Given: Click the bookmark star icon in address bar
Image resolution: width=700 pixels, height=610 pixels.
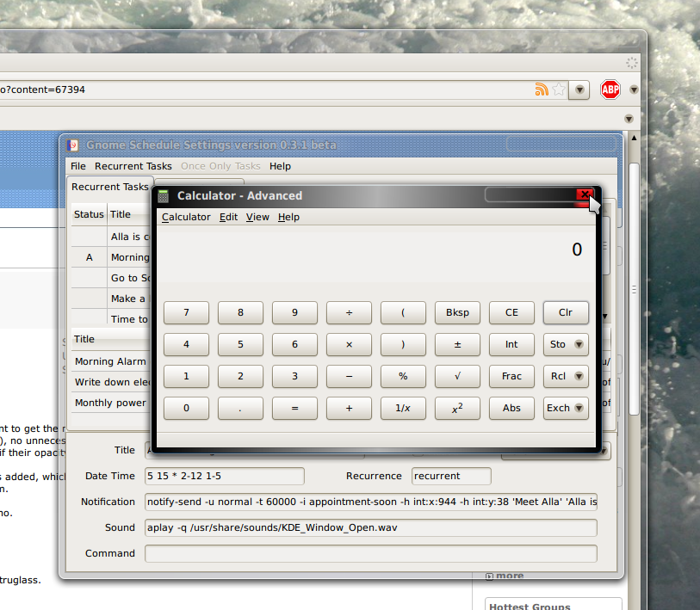Looking at the screenshot, I should click(x=559, y=89).
